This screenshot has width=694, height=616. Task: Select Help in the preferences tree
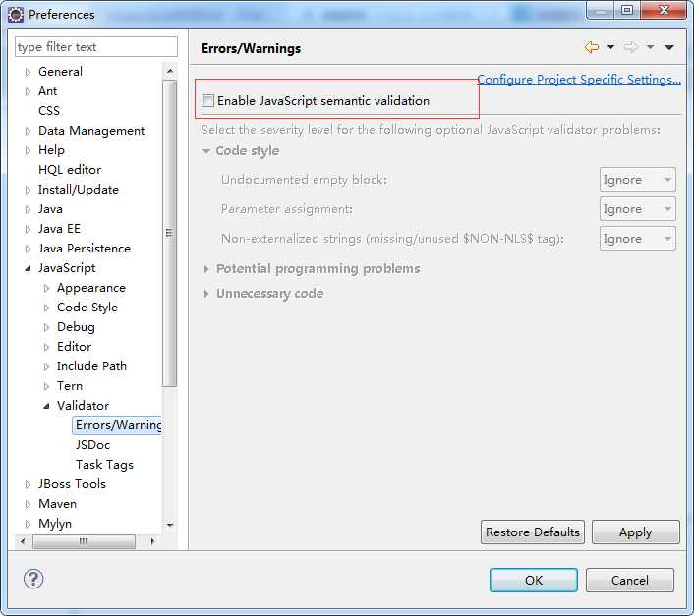tap(51, 150)
